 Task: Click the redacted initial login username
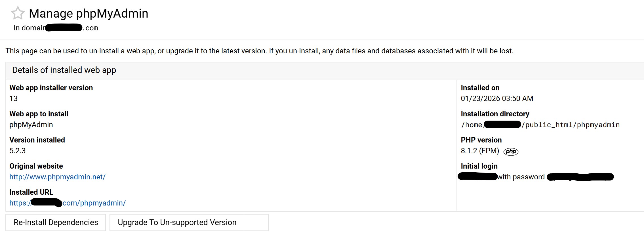(478, 177)
